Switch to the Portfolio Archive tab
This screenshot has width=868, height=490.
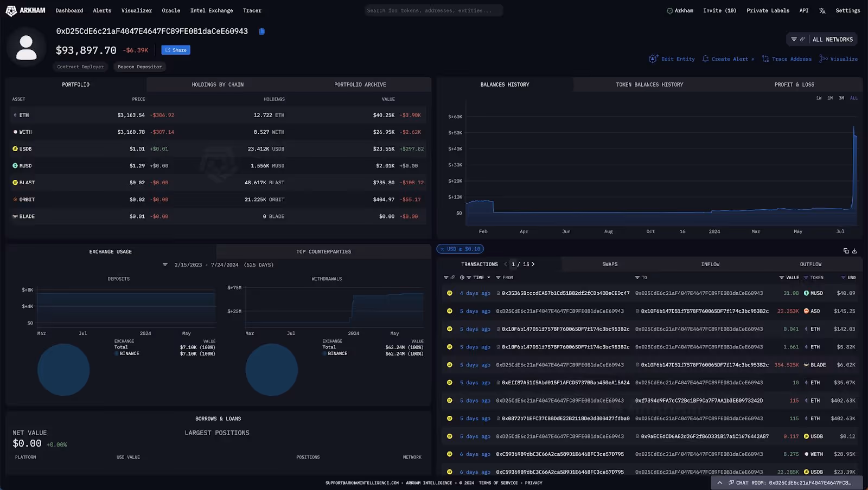[x=360, y=85]
